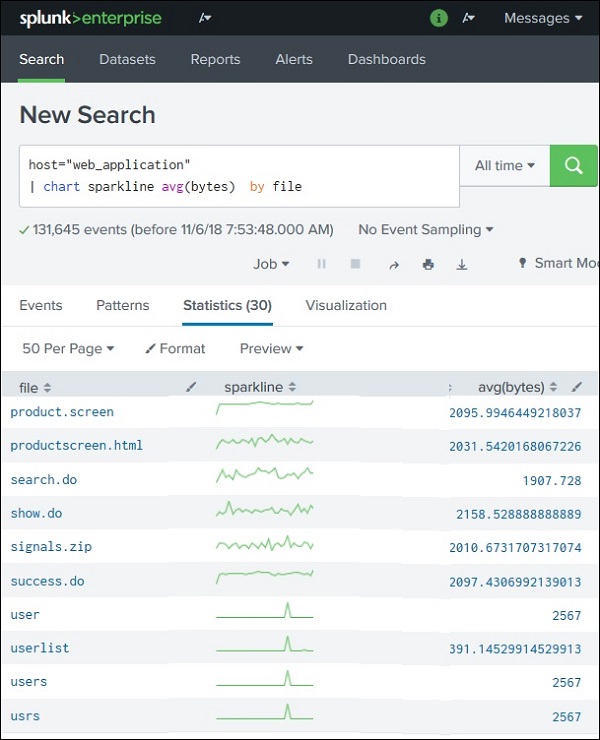Screen dimensions: 600x740
Task: Click inside the search query box
Action: 238,175
